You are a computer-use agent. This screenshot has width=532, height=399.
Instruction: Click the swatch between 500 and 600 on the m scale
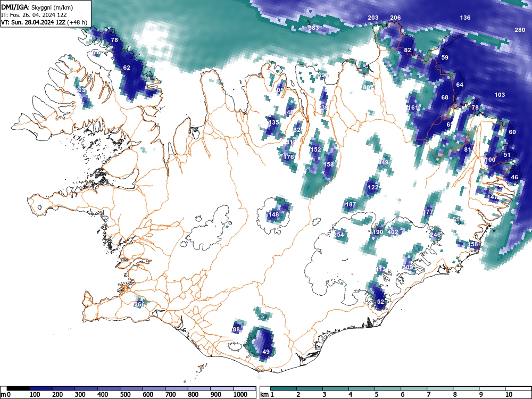coord(131,388)
